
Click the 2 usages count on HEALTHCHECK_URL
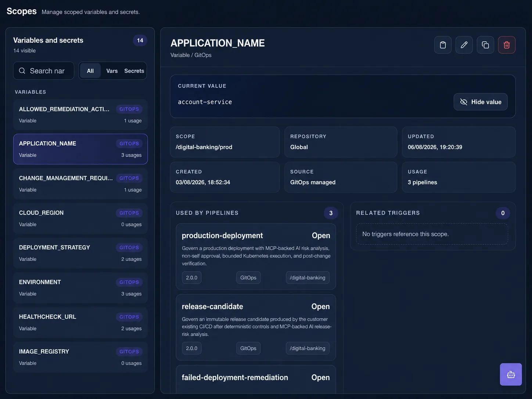coord(131,328)
